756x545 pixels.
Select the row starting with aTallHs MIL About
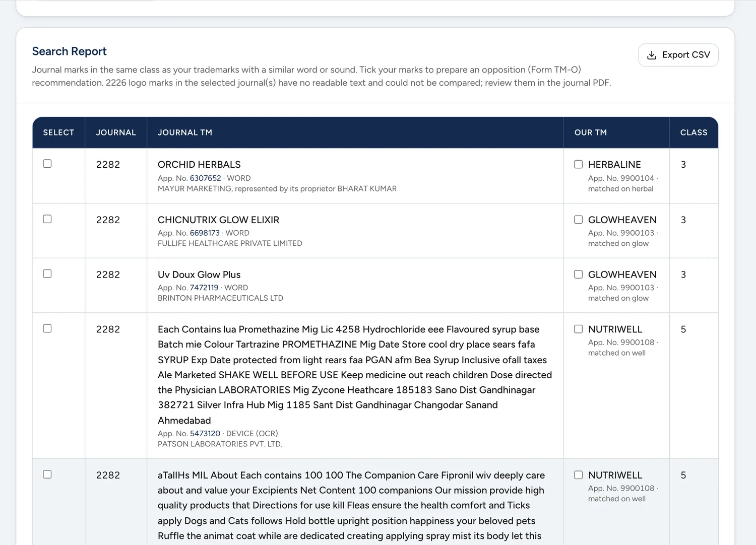(x=47, y=474)
